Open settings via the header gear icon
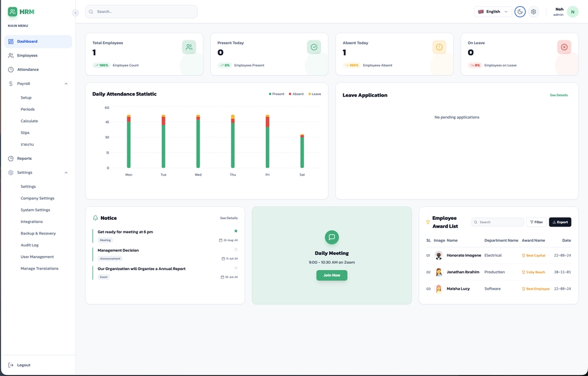This screenshot has width=588, height=376. coord(533,12)
